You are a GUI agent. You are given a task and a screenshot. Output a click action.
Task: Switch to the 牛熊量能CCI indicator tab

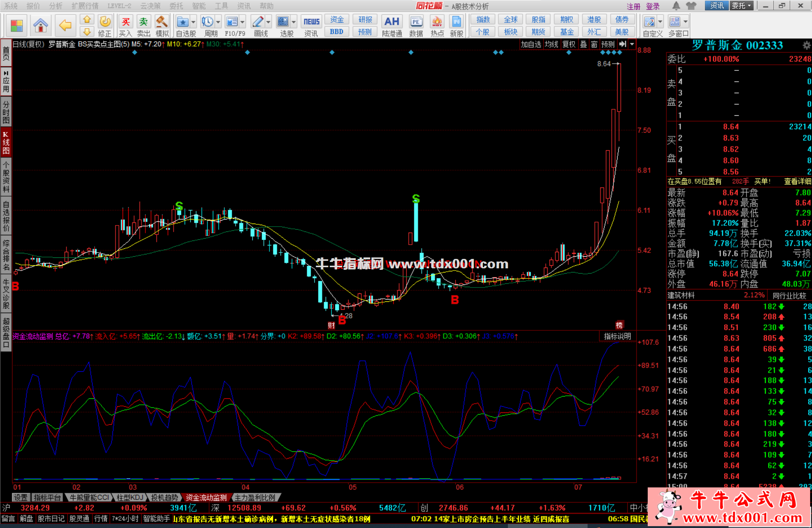(x=89, y=498)
